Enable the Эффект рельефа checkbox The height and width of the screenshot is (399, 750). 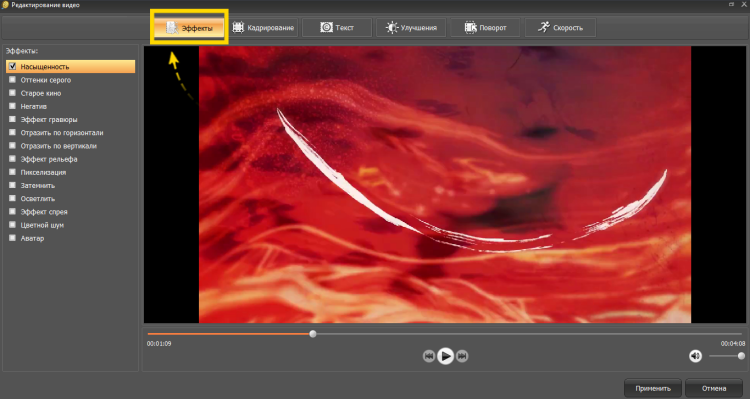[12, 159]
